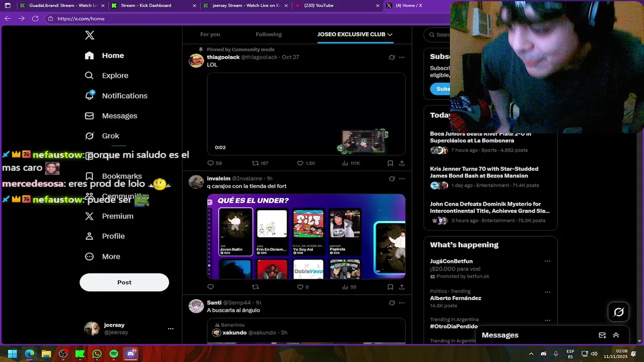This screenshot has width=644, height=362.
Task: Play thiagoolack's LOL video
Action: (306, 114)
